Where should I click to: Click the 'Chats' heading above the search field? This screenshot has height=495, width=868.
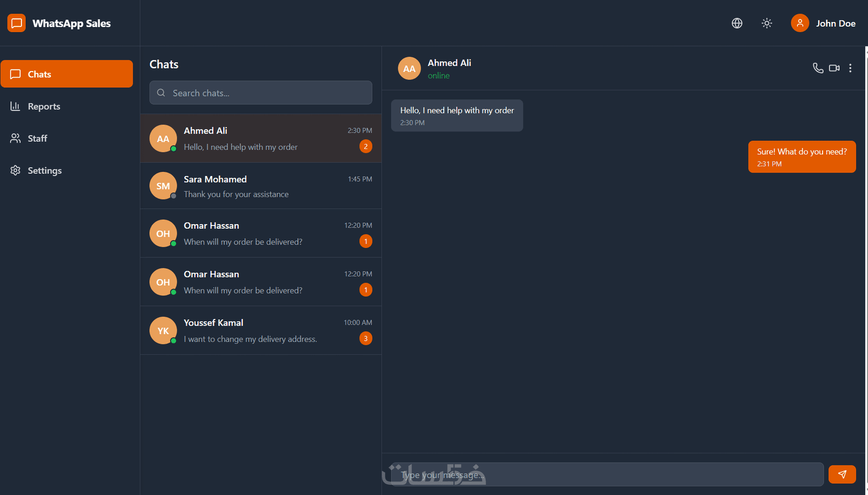tap(164, 64)
